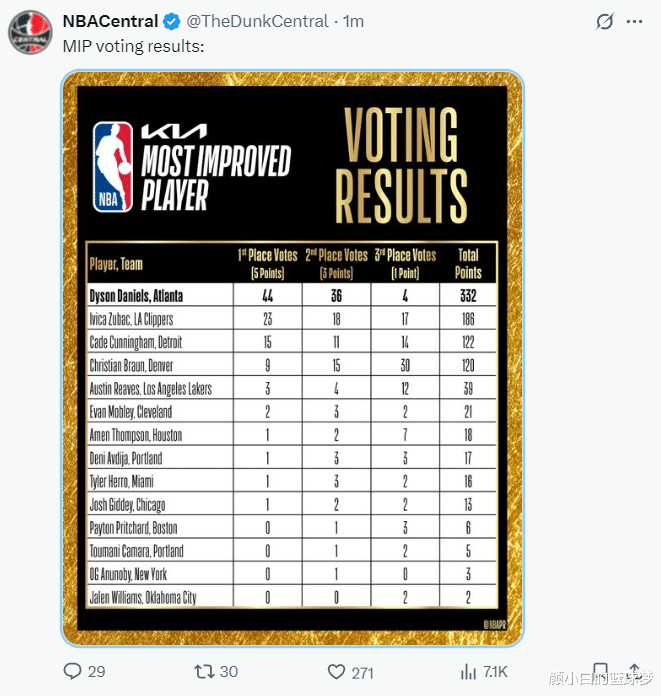Viewport: 661px width, 696px height.
Task: Open the @TheDunkCentral handle link
Action: click(258, 21)
